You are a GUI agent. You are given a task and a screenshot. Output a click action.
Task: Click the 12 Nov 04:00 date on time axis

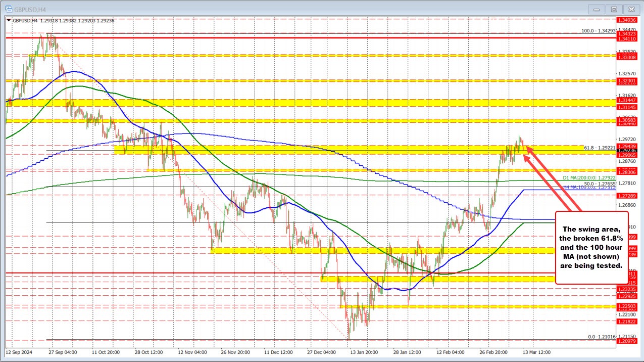point(193,351)
